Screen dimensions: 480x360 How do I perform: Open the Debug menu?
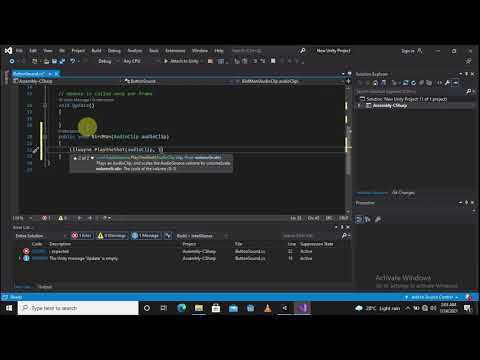click(114, 51)
